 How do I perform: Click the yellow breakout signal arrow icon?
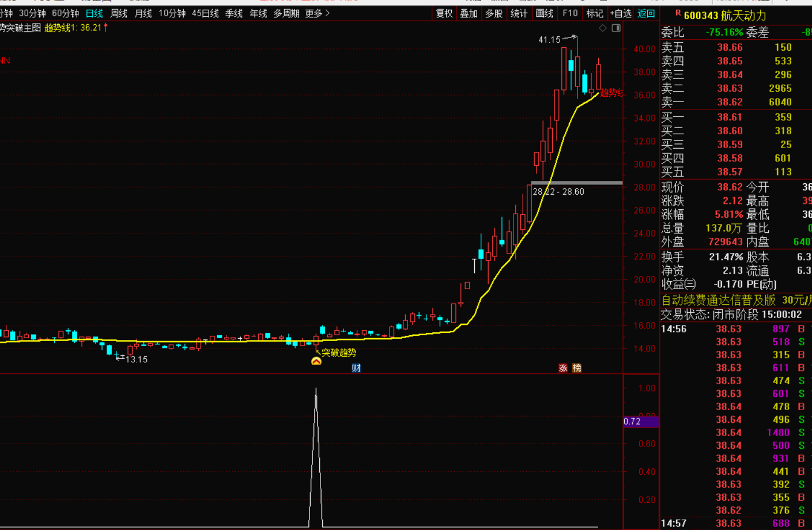point(316,361)
